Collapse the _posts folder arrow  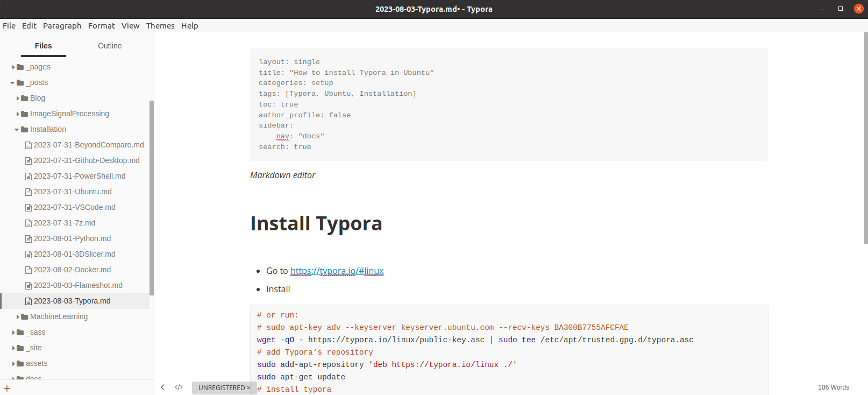point(12,83)
